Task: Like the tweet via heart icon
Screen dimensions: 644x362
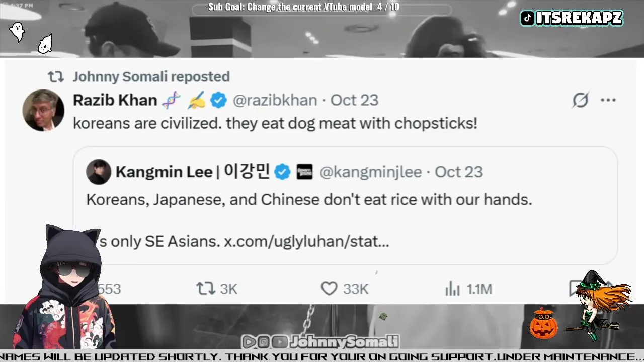Action: tap(329, 289)
